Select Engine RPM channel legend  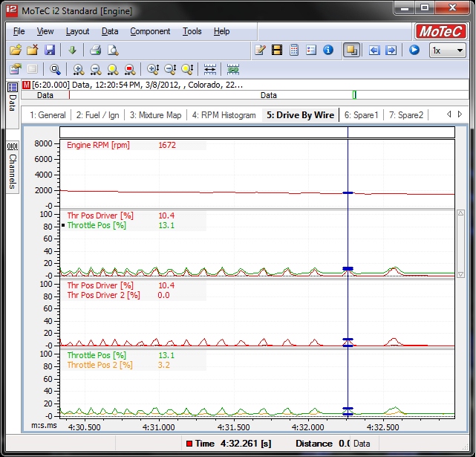coord(98,145)
